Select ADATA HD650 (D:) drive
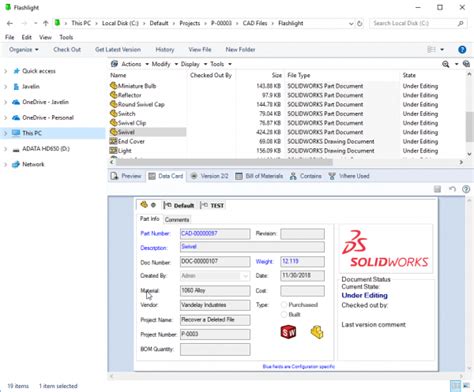 (46, 149)
